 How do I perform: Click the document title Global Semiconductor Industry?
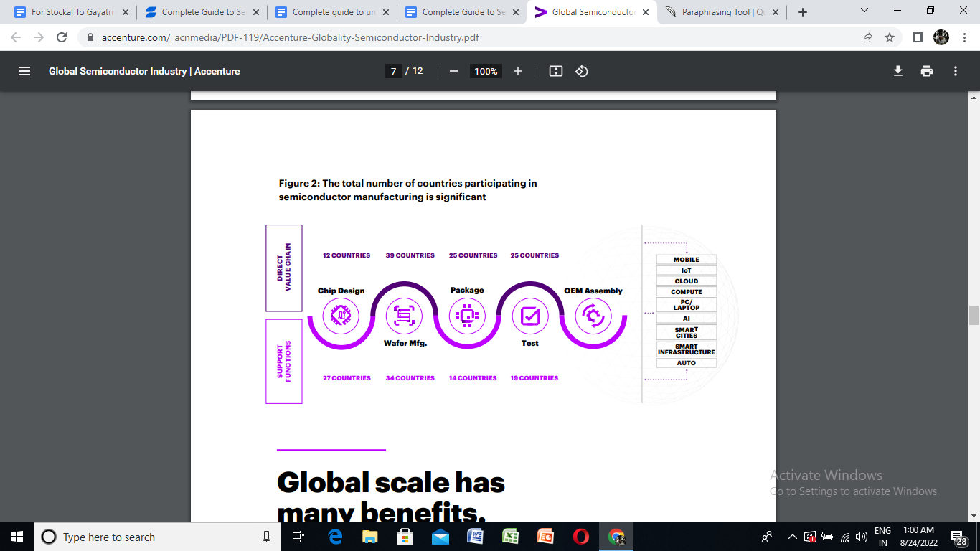(144, 71)
